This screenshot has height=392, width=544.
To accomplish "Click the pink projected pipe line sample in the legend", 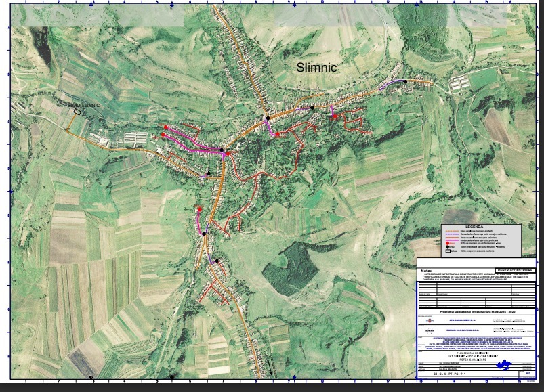I will click(453, 240).
